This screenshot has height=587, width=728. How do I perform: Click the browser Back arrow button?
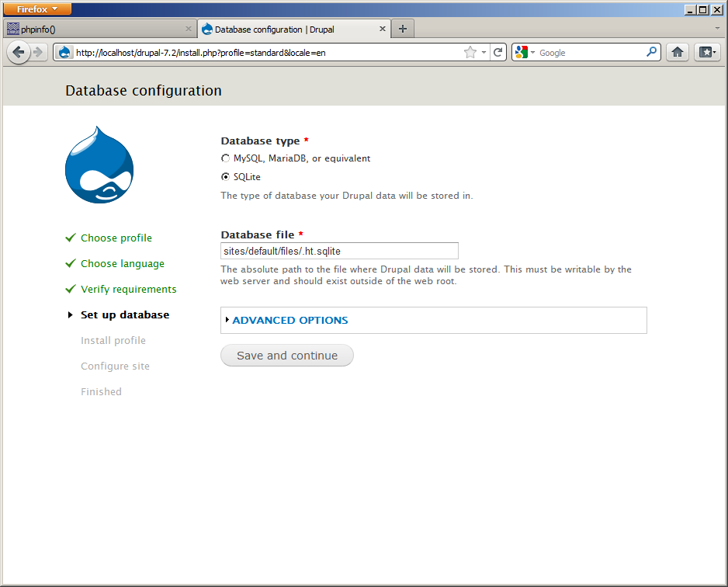tap(19, 52)
